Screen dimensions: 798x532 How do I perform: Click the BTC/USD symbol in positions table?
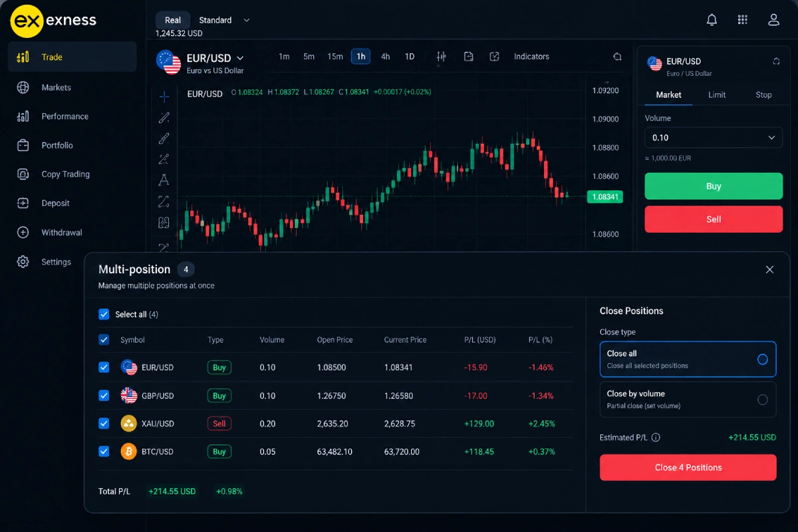pyautogui.click(x=158, y=452)
